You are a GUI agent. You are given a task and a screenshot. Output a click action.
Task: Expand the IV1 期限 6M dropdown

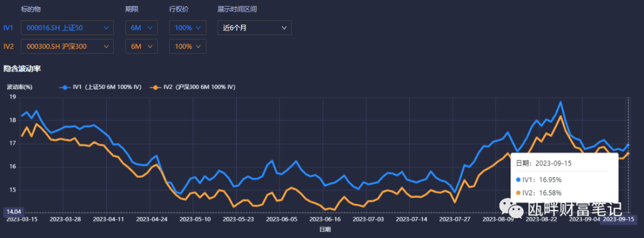pyautogui.click(x=141, y=27)
